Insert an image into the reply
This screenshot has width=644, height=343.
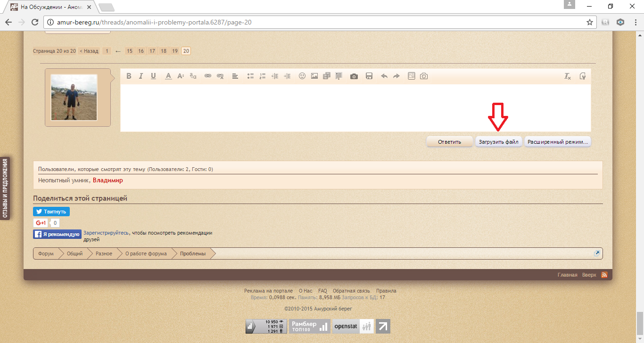click(x=314, y=76)
